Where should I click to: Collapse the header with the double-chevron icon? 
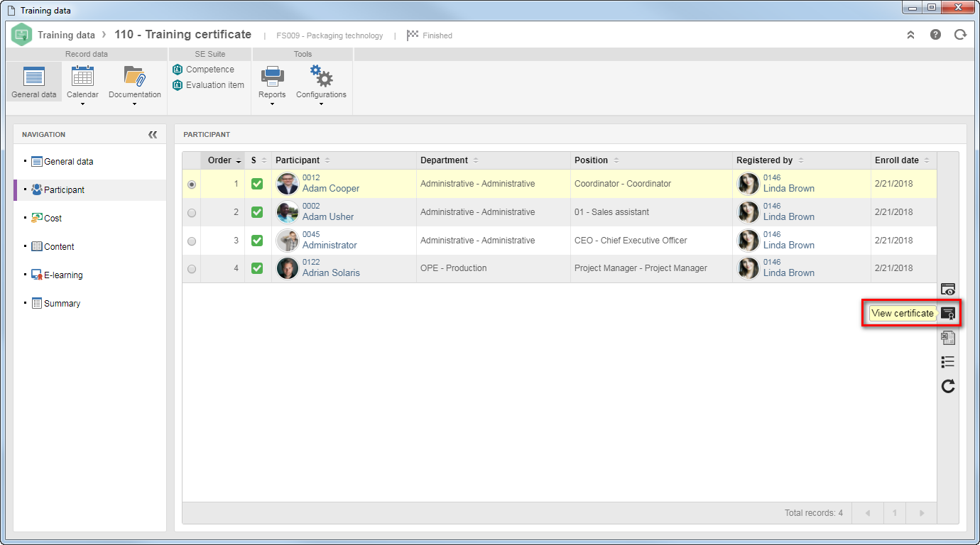[x=910, y=35]
